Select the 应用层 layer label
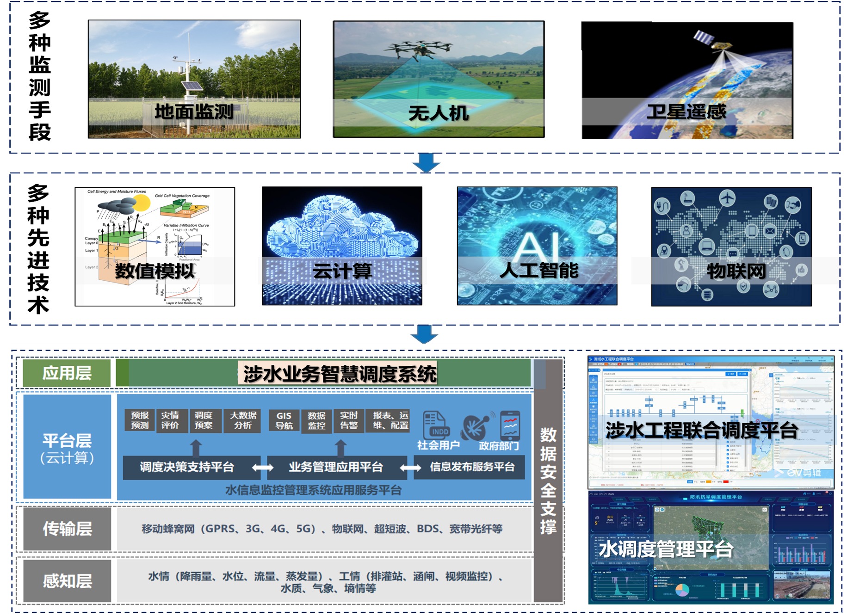The image size is (853, 616). (67, 373)
